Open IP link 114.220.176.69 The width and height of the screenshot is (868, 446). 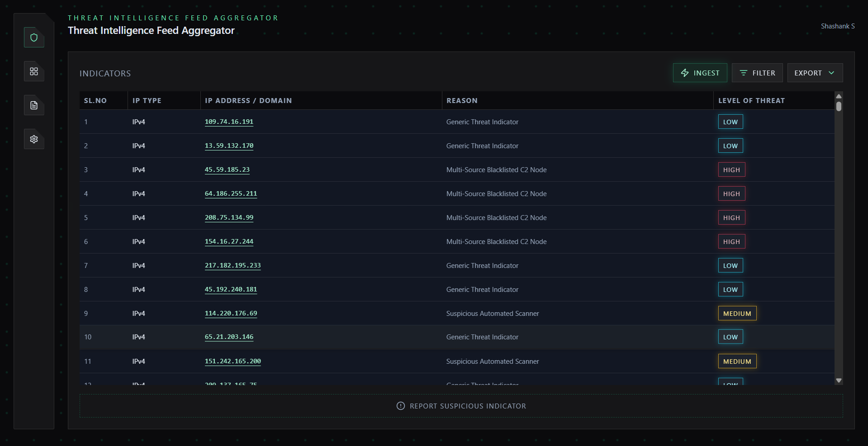click(x=231, y=313)
